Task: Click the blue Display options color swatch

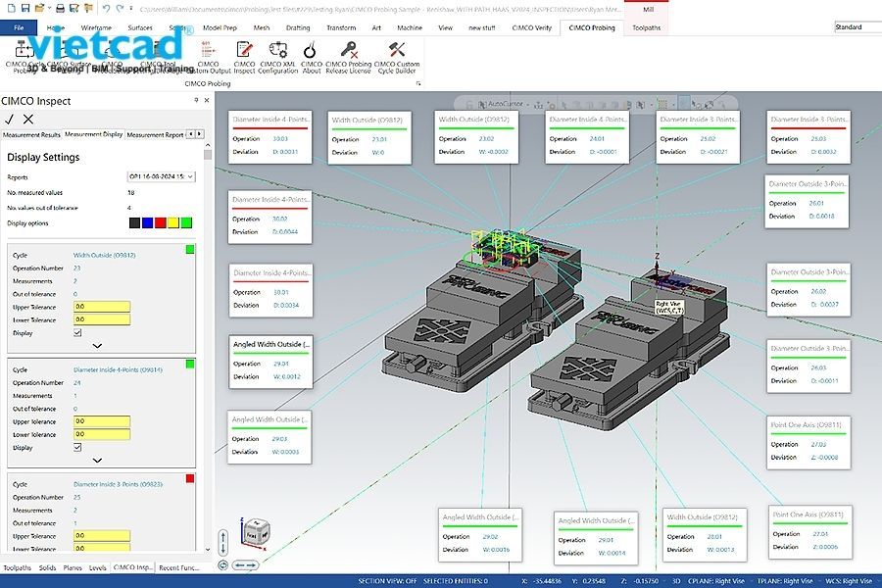Action: point(147,222)
